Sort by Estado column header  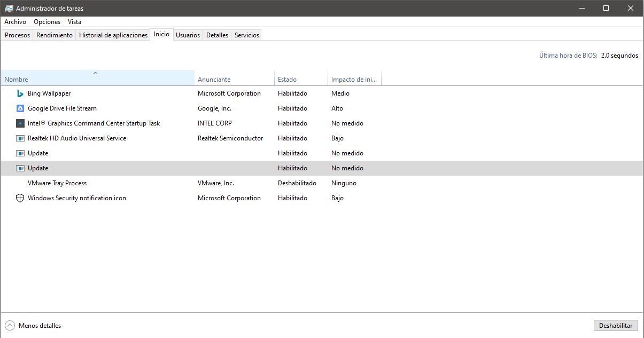(x=287, y=80)
